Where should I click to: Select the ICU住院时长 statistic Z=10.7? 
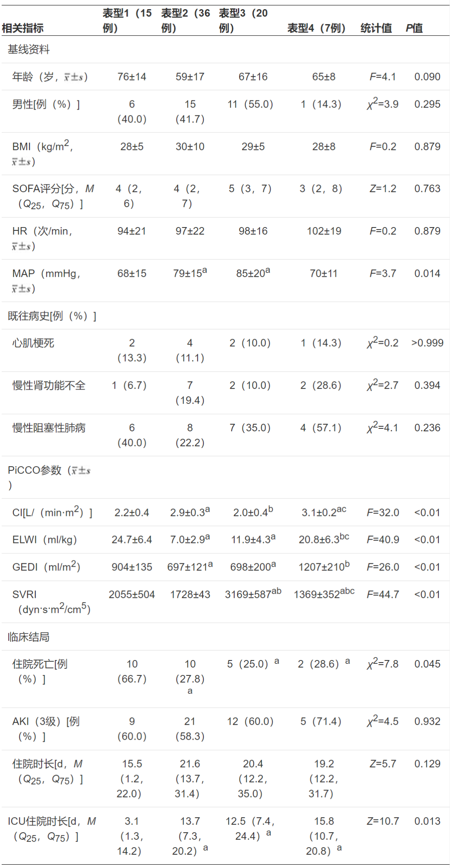(x=383, y=821)
